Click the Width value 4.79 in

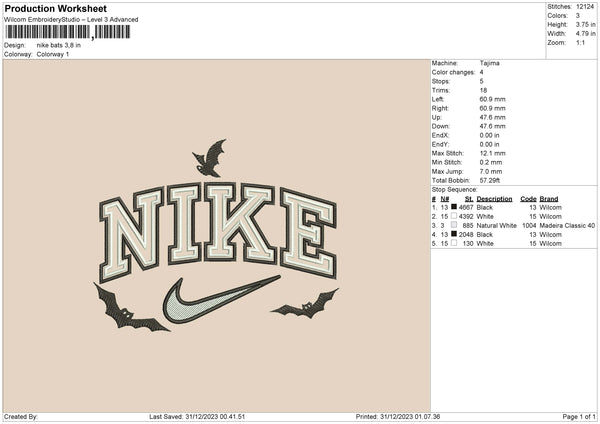pos(585,34)
